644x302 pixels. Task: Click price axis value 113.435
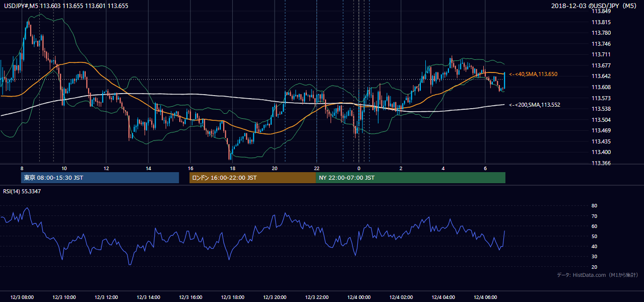[601, 141]
